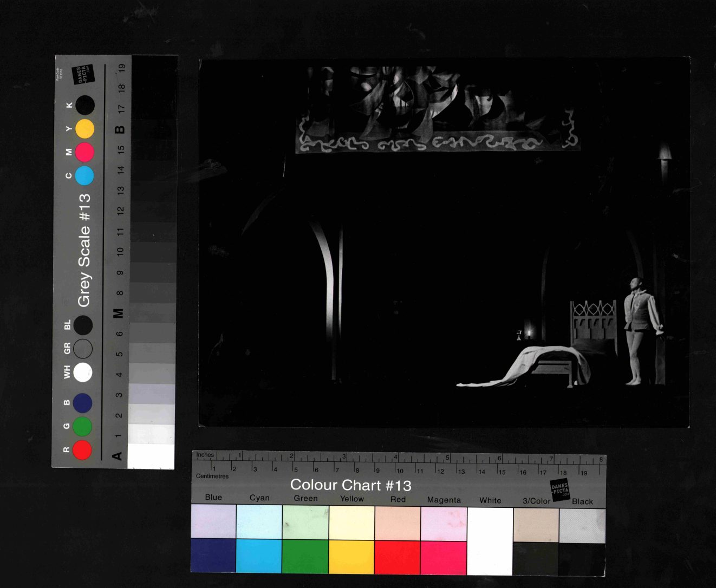Click the saturated green swatch in Colour Chart
The height and width of the screenshot is (588, 716).
pyautogui.click(x=305, y=556)
